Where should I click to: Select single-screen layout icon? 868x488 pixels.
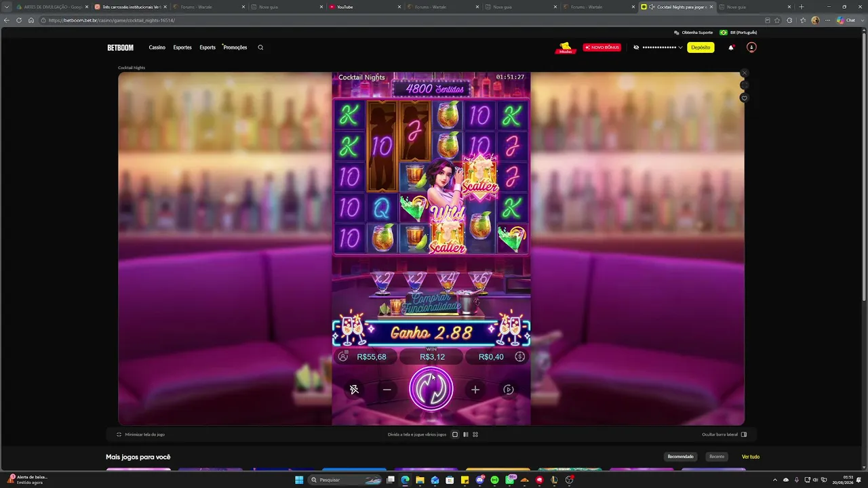tap(455, 434)
